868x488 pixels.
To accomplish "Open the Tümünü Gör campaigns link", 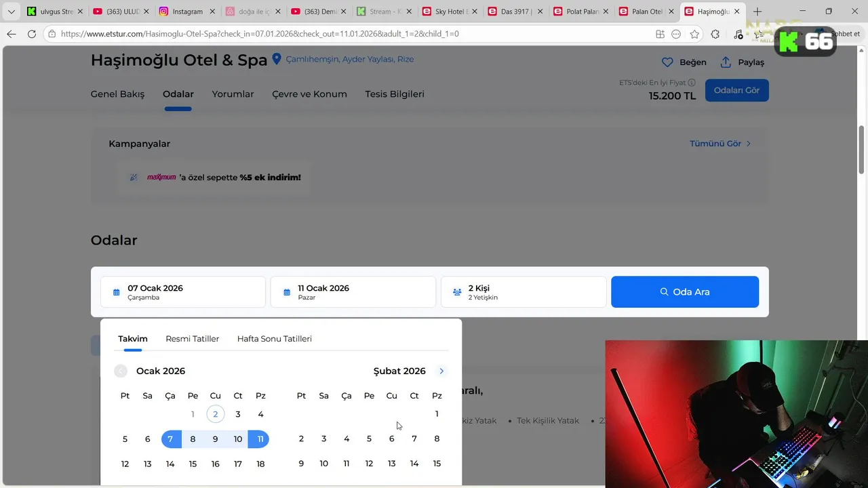I will tap(720, 144).
